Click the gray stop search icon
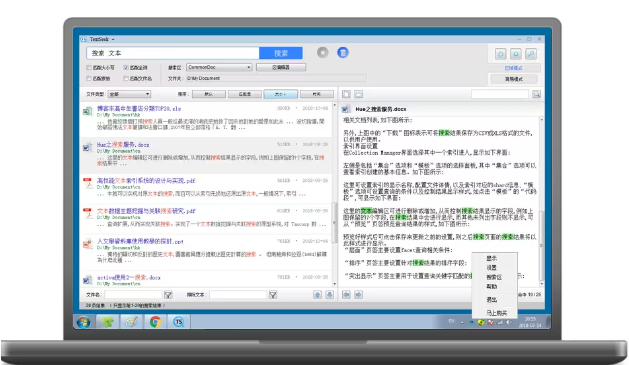The width and height of the screenshot is (629, 365). tap(323, 53)
